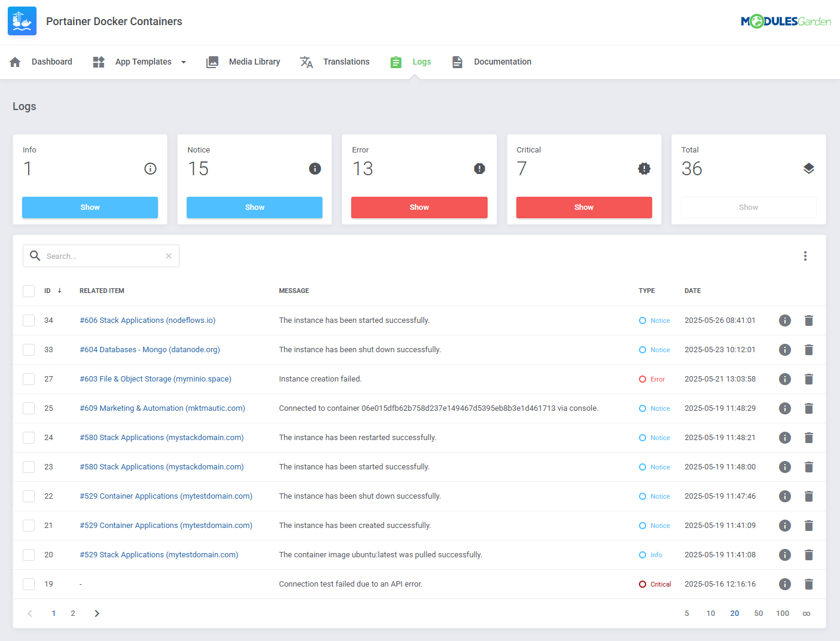
Task: Set 50 entries per page
Action: [x=759, y=613]
